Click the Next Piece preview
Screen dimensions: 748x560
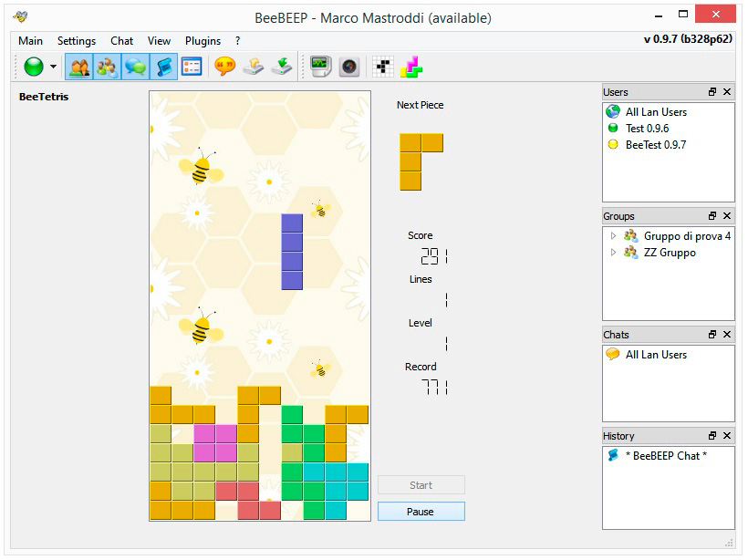point(421,162)
